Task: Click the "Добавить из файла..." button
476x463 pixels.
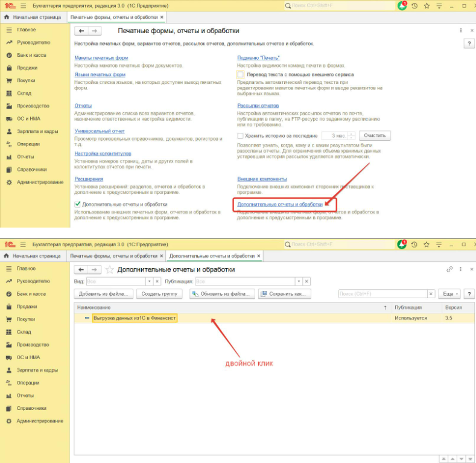Action: [x=103, y=294]
